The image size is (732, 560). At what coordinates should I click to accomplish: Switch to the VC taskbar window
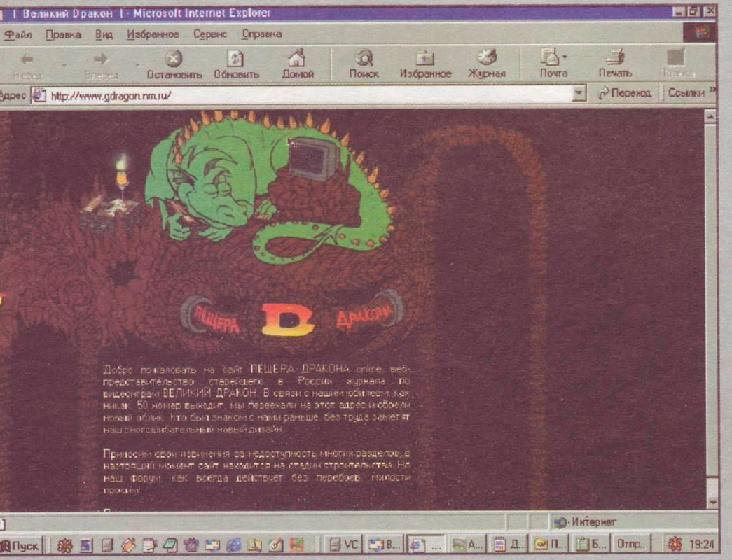[x=343, y=544]
